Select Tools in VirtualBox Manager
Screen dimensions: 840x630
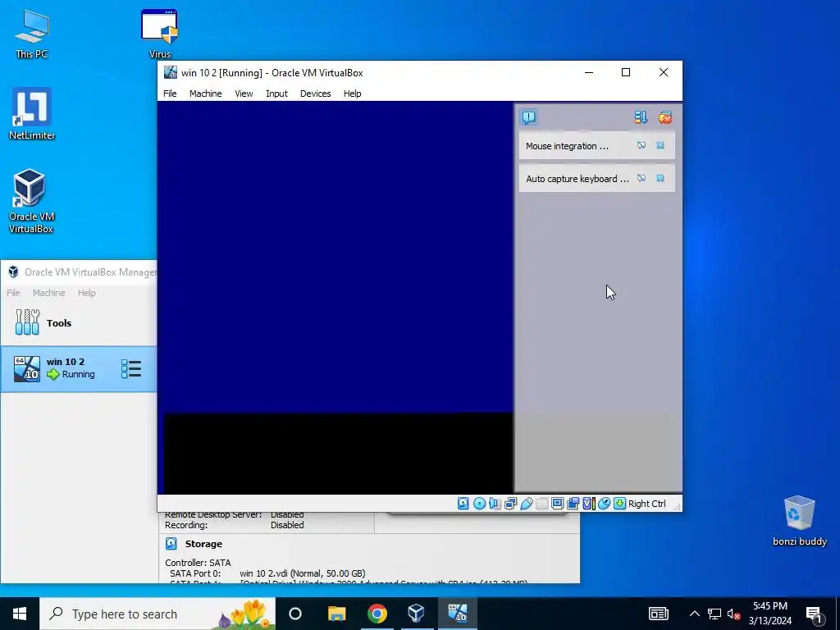tap(79, 322)
